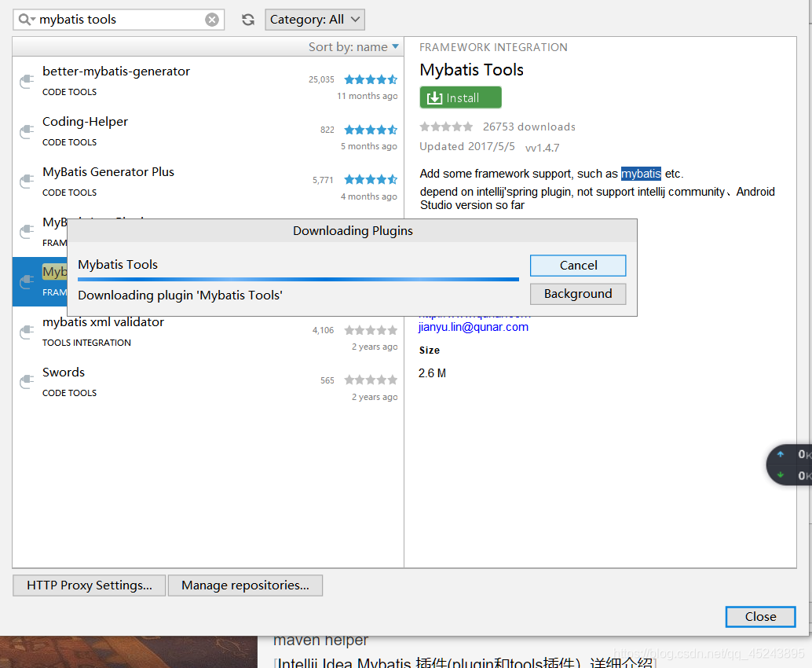Image resolution: width=812 pixels, height=668 pixels.
Task: Open Intellij Idea Mybatis link in background page
Action: [x=465, y=662]
